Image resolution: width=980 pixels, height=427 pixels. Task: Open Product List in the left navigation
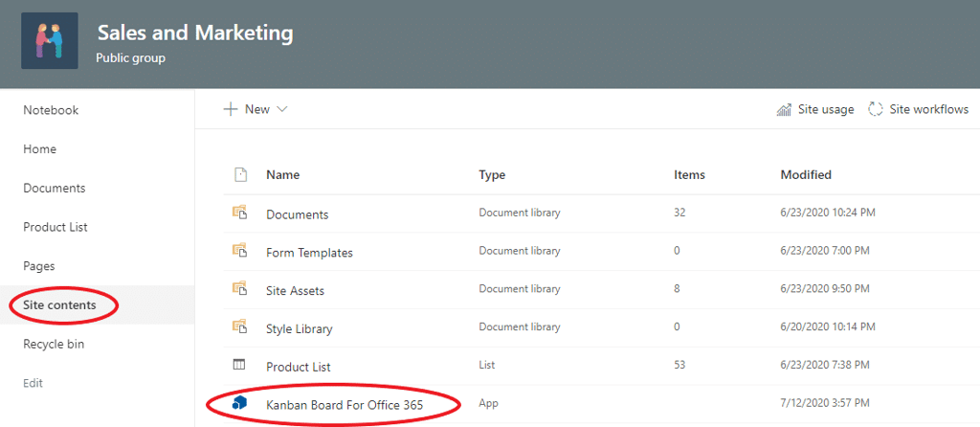click(x=55, y=227)
